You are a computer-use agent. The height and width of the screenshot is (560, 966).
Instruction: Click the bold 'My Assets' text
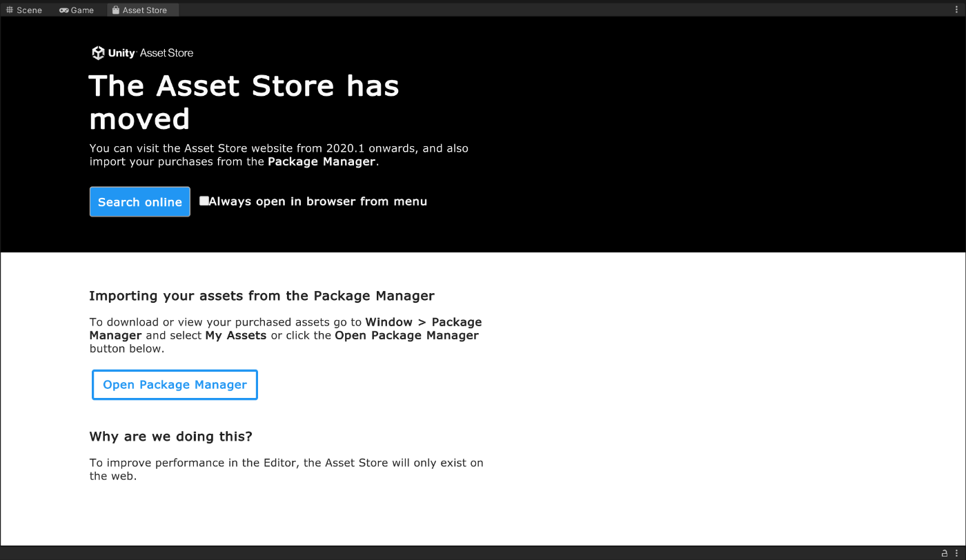[x=236, y=335]
